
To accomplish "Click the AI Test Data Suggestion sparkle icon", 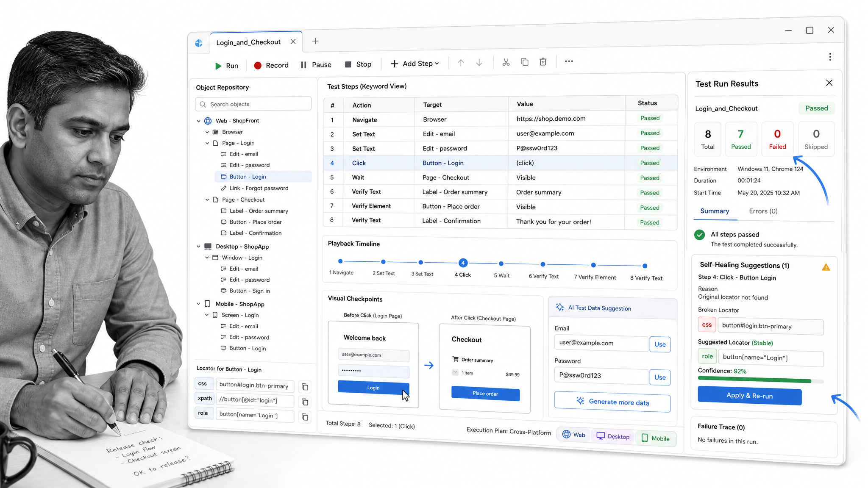I will click(x=560, y=307).
